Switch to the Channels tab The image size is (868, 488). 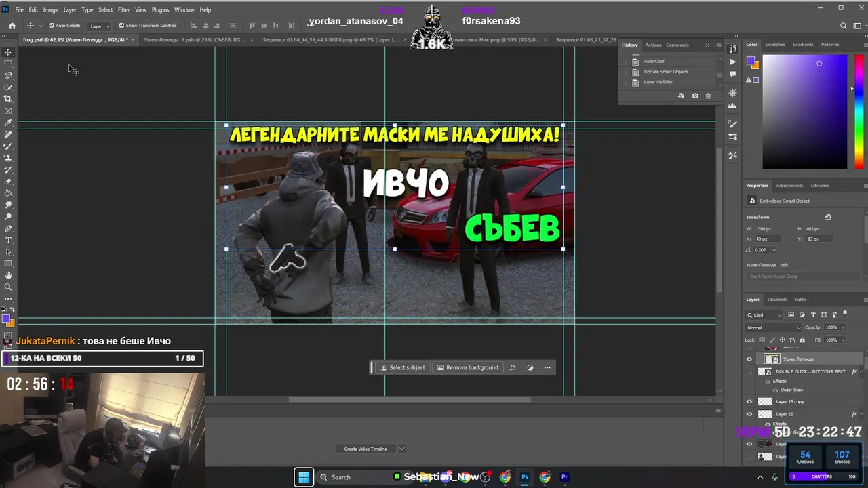(x=777, y=299)
